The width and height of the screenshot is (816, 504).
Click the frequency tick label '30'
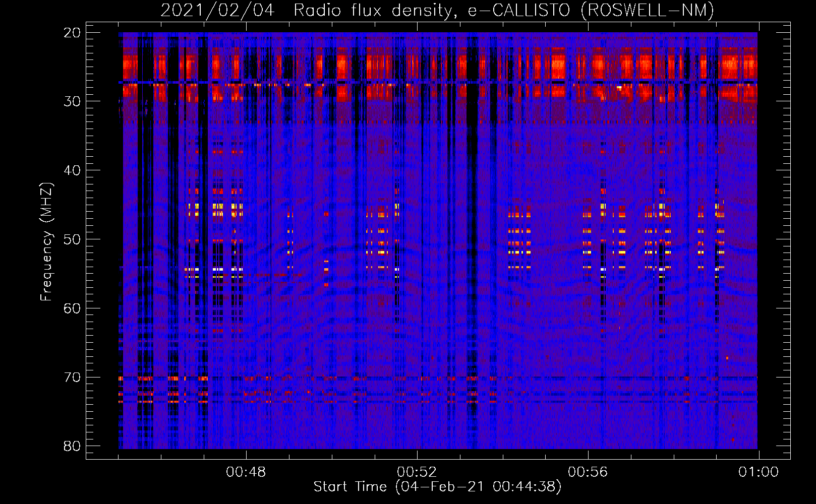tap(72, 101)
